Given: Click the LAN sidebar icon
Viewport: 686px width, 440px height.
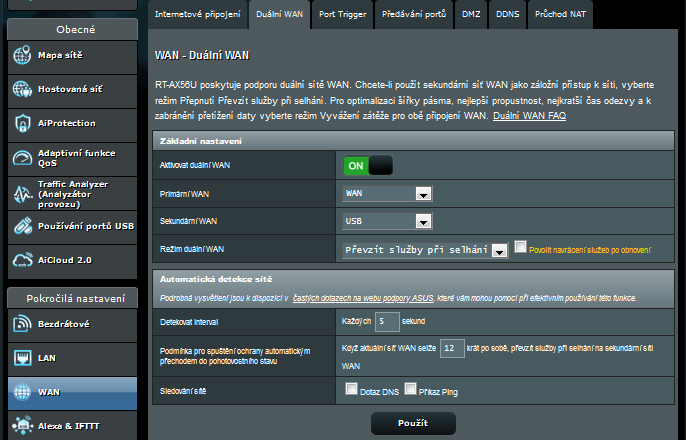Looking at the screenshot, I should pyautogui.click(x=22, y=358).
